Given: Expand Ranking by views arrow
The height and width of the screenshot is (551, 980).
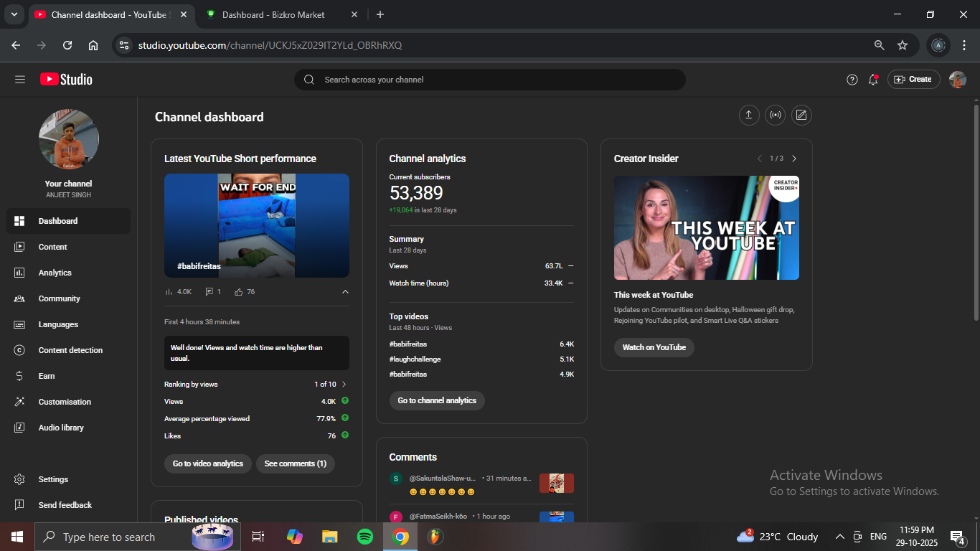Looking at the screenshot, I should pos(344,385).
